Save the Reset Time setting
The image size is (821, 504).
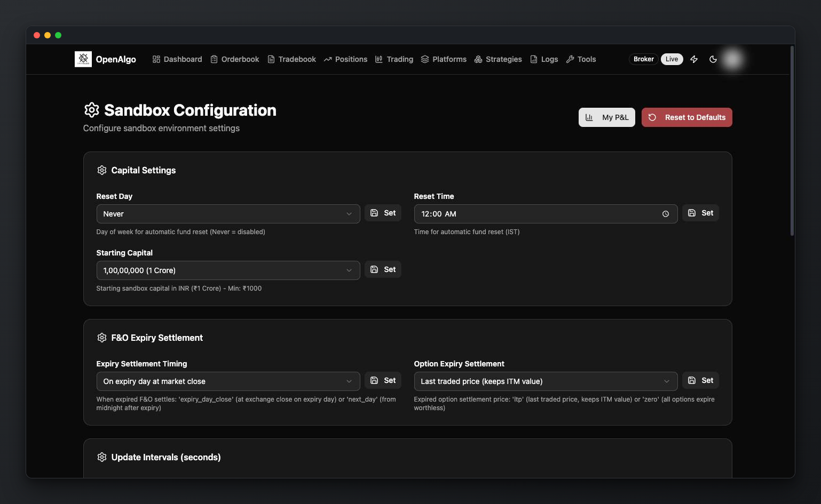coord(701,213)
